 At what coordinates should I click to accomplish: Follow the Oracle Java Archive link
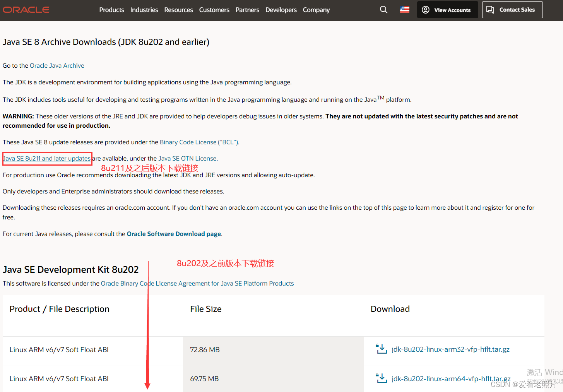pyautogui.click(x=57, y=65)
